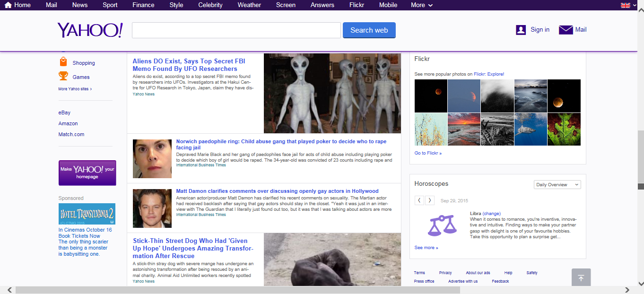Open News in top navigation
Image resolution: width=644 pixels, height=294 pixels.
(x=80, y=5)
